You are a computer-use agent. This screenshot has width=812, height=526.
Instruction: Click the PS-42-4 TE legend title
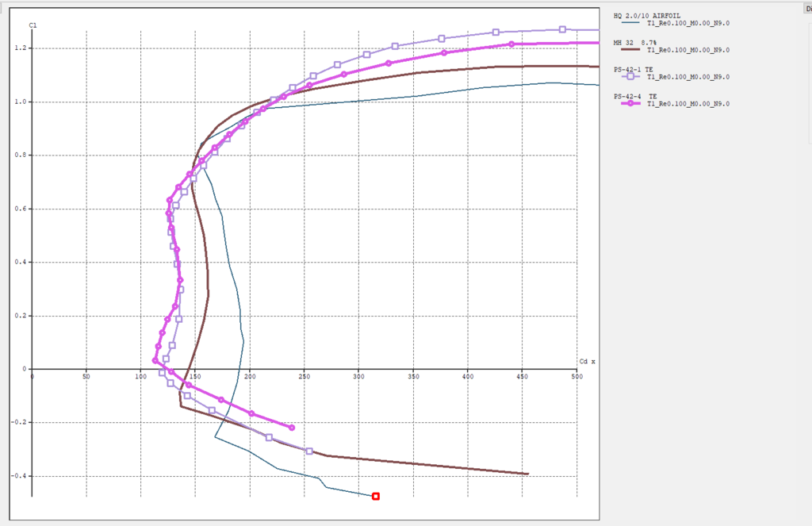tap(635, 96)
